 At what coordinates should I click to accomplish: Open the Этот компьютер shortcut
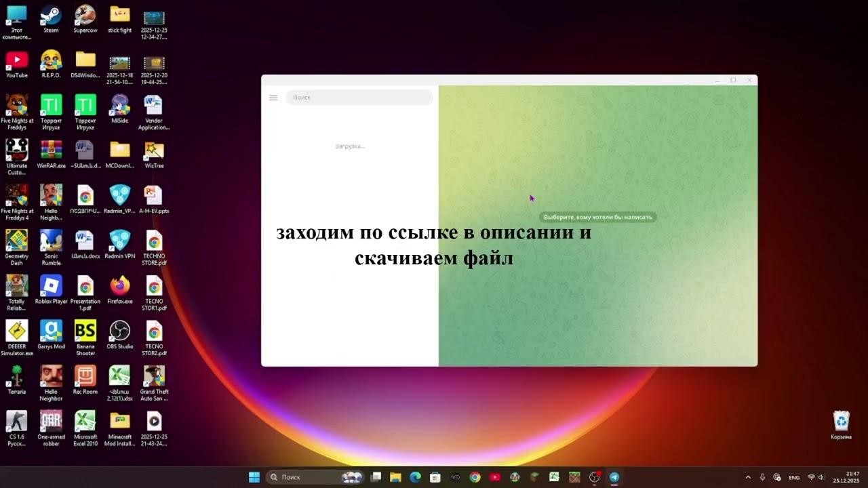(x=17, y=22)
